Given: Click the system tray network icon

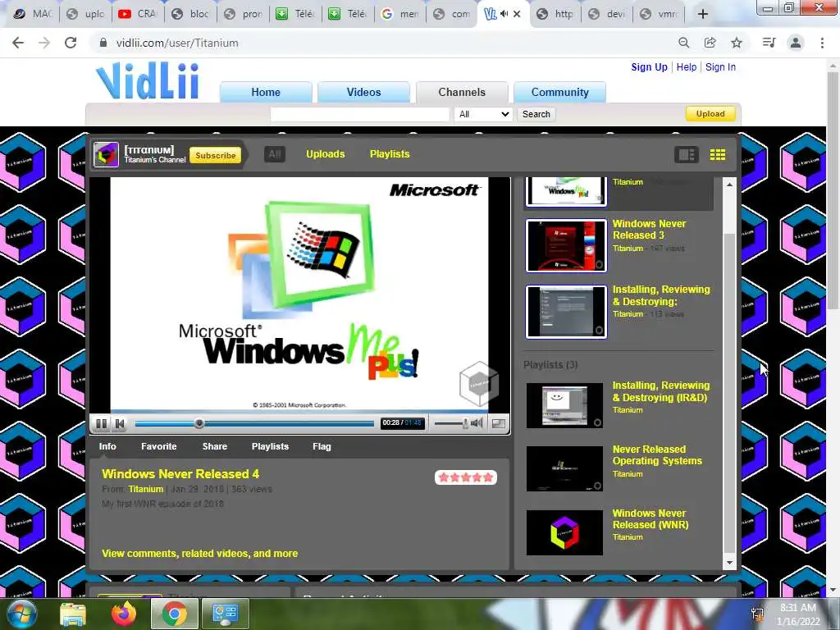Looking at the screenshot, I should point(757,614).
